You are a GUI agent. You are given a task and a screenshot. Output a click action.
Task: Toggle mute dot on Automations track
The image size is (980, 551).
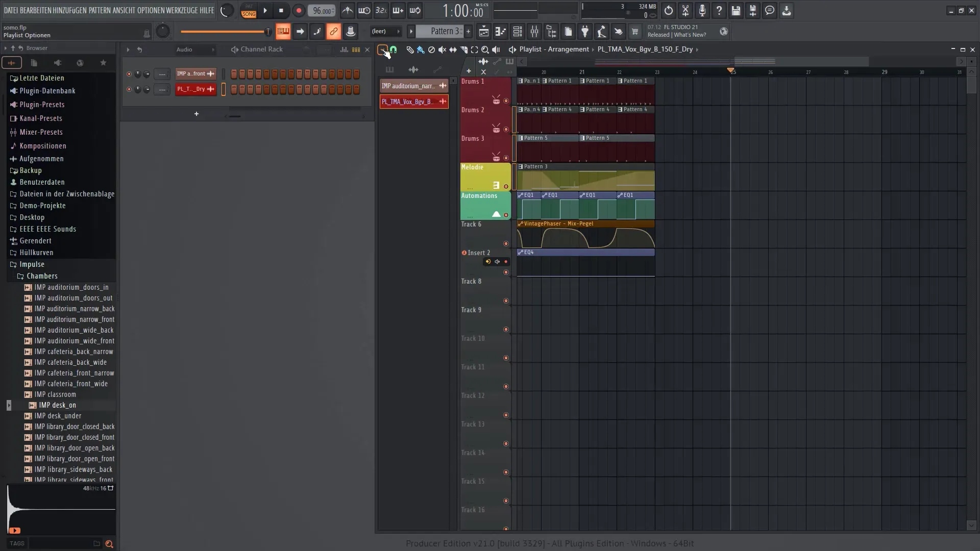(506, 215)
